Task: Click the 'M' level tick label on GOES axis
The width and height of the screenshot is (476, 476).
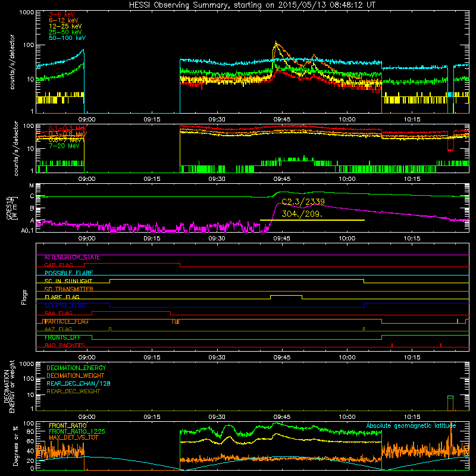Action: coord(32,186)
